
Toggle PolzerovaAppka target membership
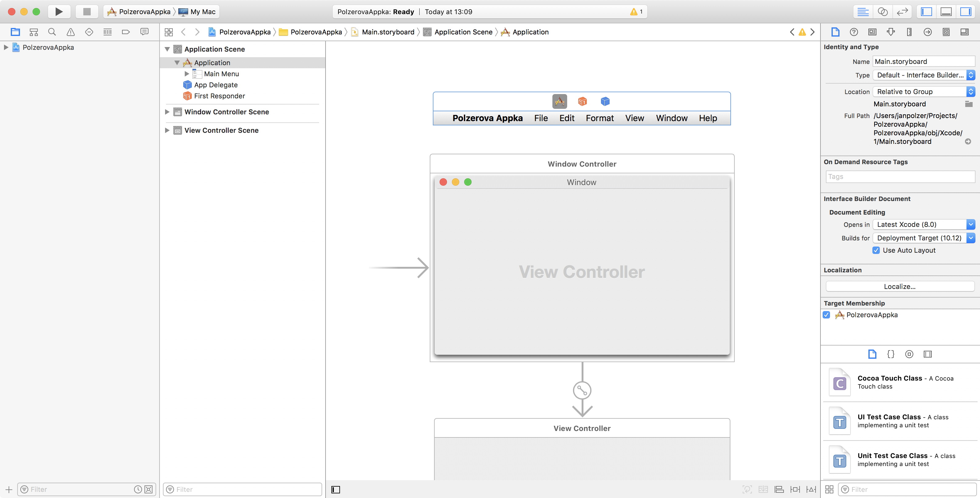point(826,315)
